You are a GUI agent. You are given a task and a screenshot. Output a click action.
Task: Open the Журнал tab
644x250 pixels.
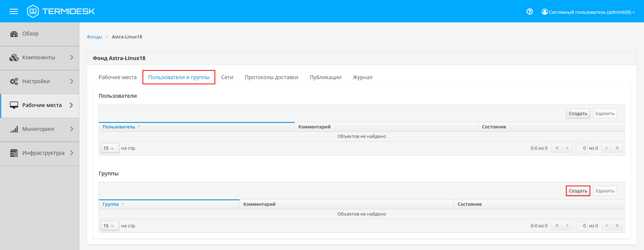click(362, 77)
